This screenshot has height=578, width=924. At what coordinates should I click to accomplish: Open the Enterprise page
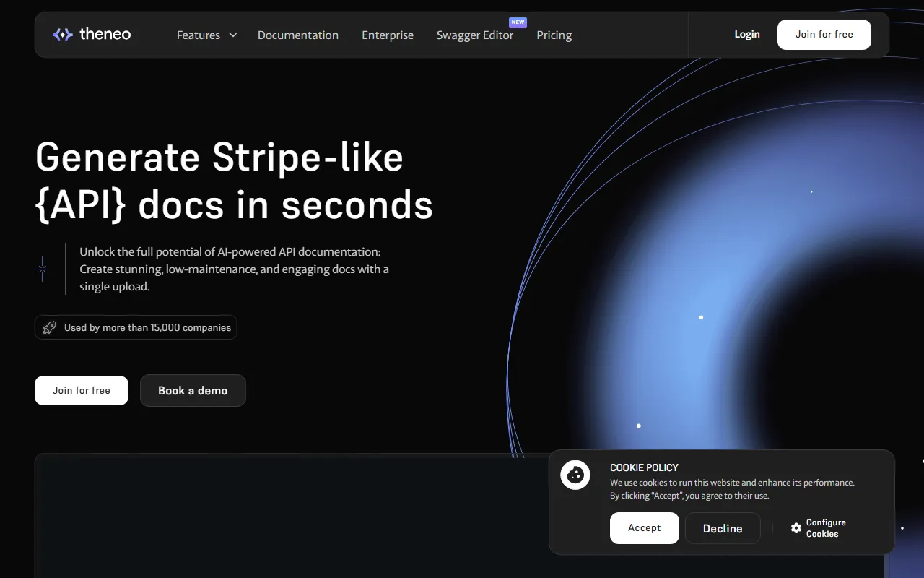coord(388,35)
